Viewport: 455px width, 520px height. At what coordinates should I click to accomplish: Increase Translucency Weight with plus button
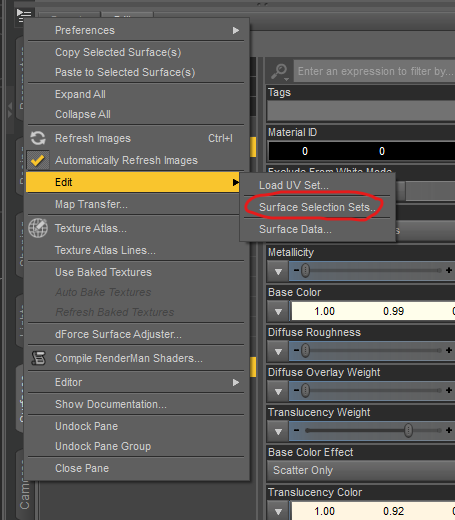[x=449, y=430]
